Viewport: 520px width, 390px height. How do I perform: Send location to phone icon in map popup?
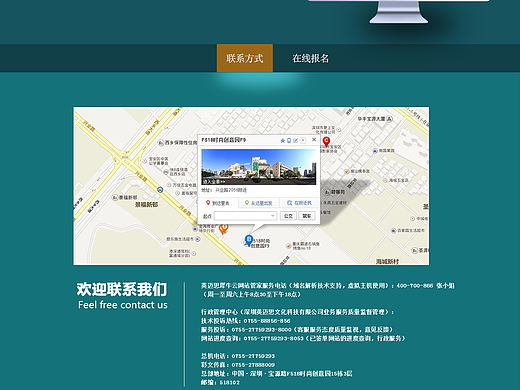[x=289, y=141]
